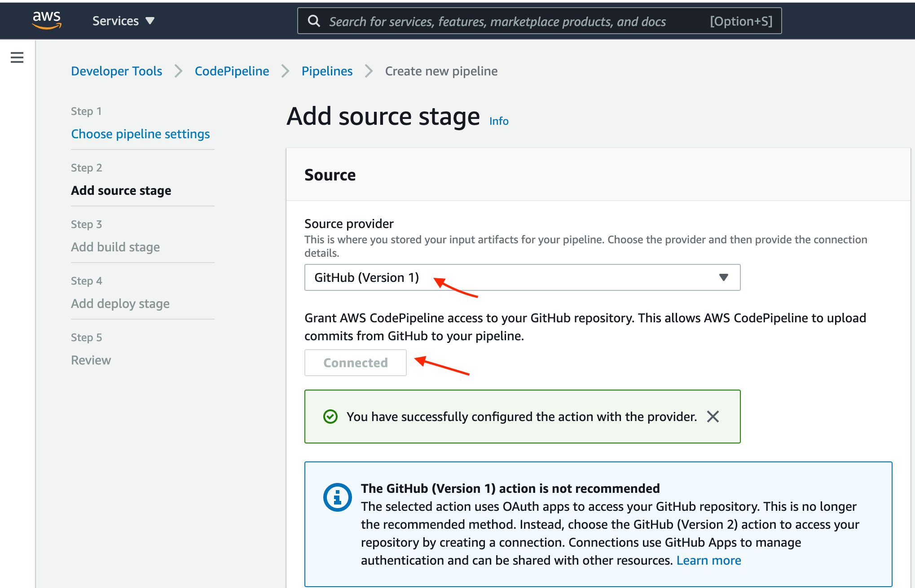Click the 'GitHub (Version 1) action is not recommended' title

click(510, 488)
